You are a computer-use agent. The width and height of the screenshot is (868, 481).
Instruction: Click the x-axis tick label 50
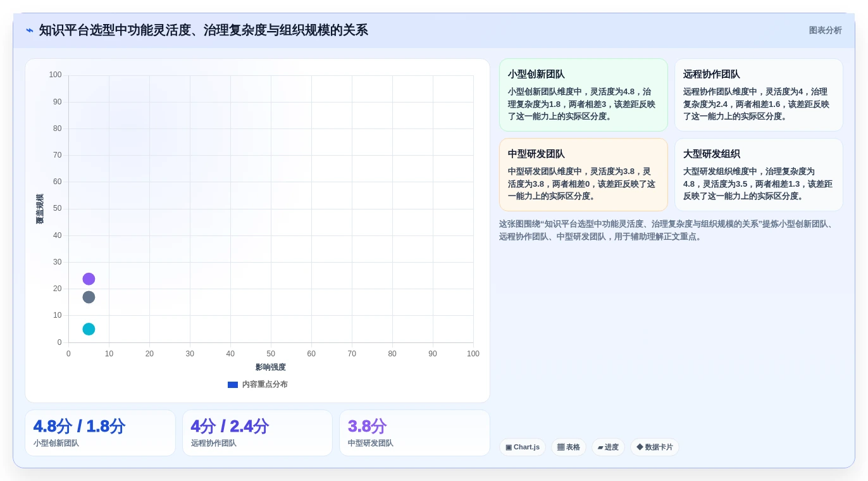(x=271, y=354)
